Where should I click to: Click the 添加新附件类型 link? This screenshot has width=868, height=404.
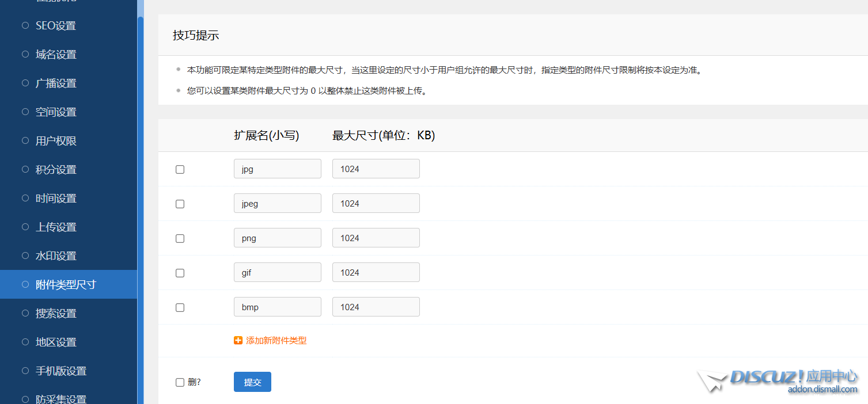[x=276, y=341]
